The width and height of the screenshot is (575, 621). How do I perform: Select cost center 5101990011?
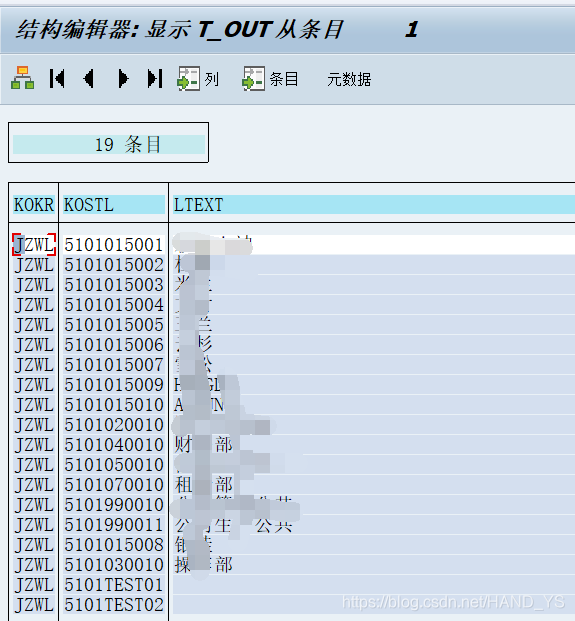click(x=114, y=525)
